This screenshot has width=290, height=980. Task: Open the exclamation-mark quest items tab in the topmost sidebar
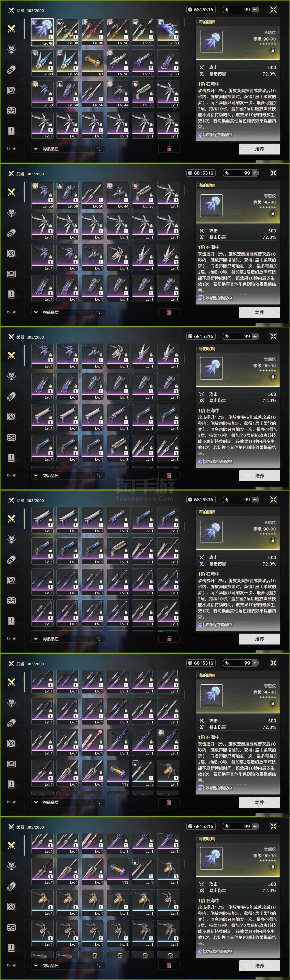pyautogui.click(x=11, y=131)
